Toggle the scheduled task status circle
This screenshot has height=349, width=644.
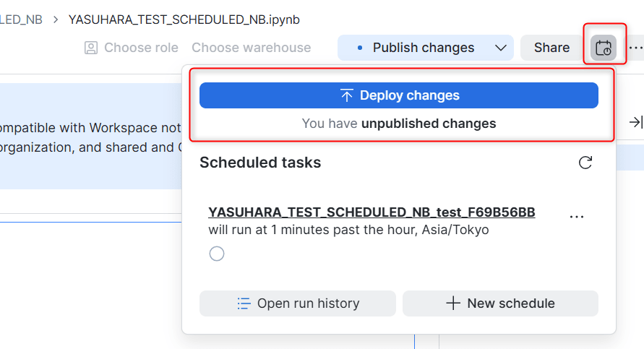(216, 254)
